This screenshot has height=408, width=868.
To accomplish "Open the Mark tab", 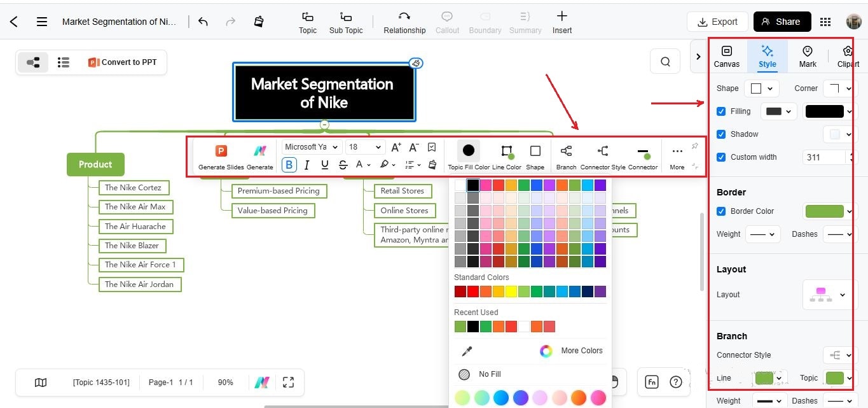I will click(x=808, y=56).
